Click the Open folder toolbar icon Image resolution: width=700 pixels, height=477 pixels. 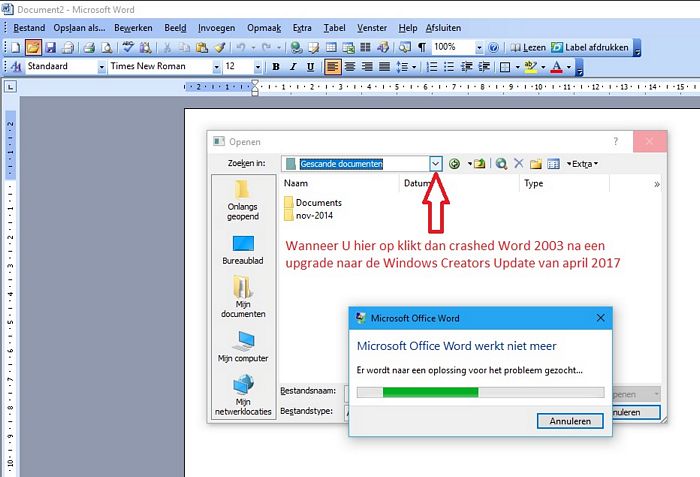[x=33, y=47]
